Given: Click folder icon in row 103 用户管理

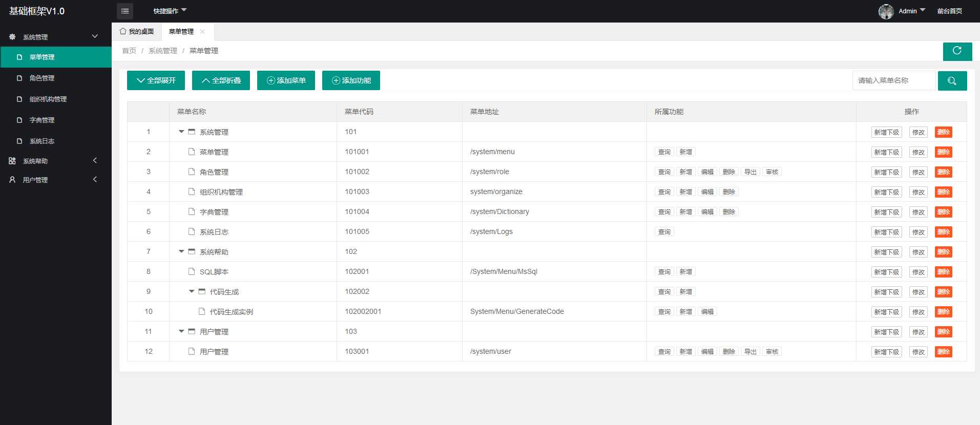Looking at the screenshot, I should [x=192, y=331].
